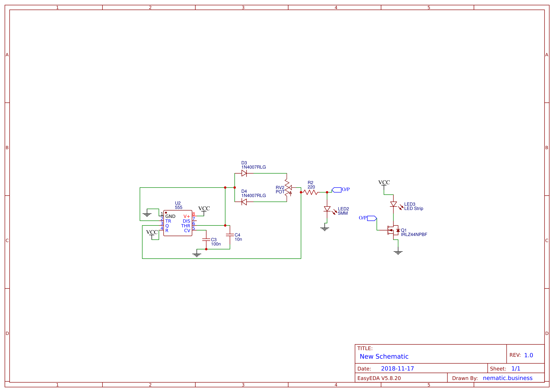Click the revision value "1.0"
This screenshot has height=392, width=554.
528,355
